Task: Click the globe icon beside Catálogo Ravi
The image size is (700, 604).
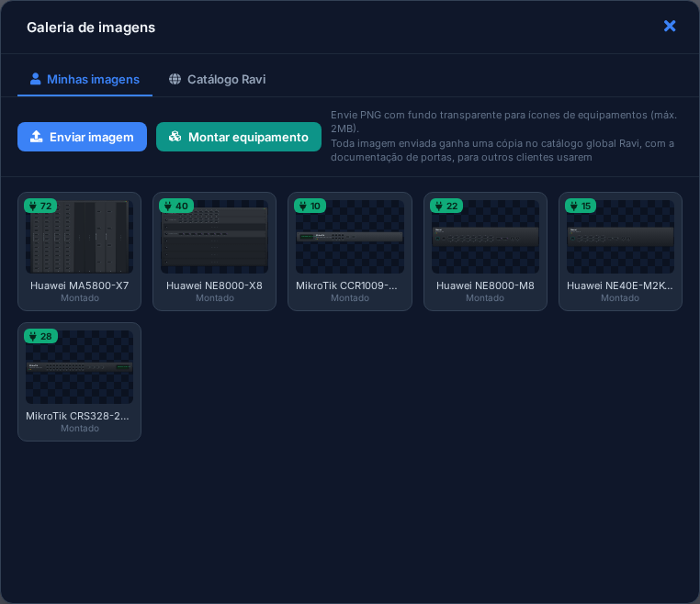Action: coord(175,79)
